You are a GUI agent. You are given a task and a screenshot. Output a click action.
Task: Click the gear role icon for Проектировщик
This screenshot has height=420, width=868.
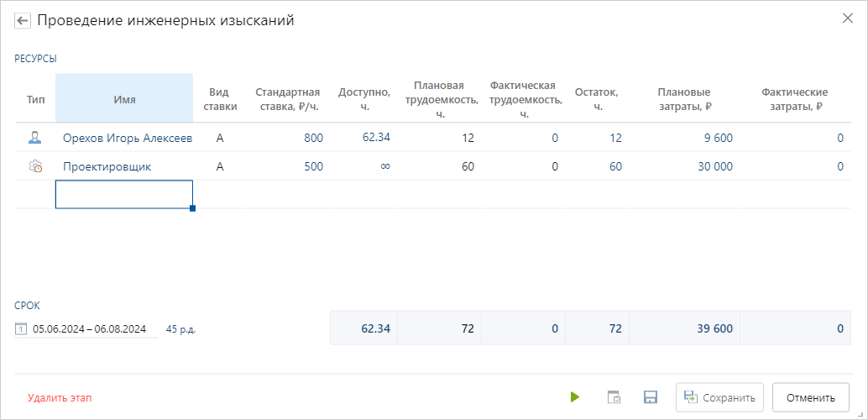(35, 166)
